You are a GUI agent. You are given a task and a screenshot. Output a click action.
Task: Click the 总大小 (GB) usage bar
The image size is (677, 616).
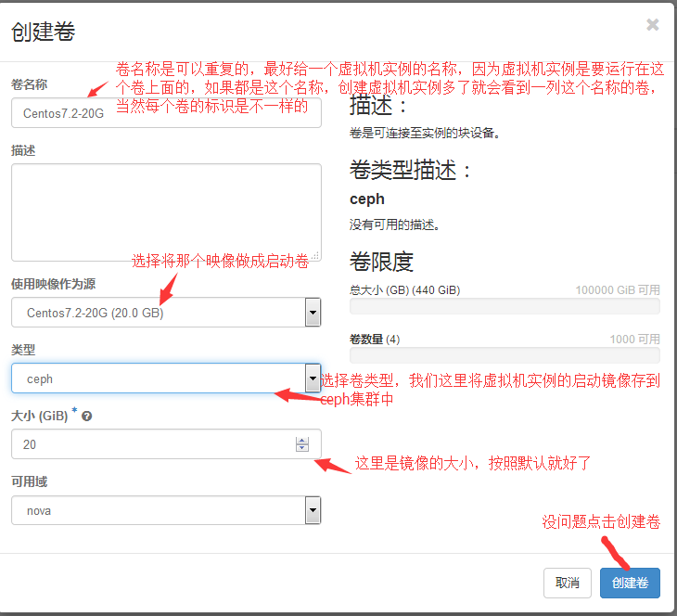click(505, 306)
